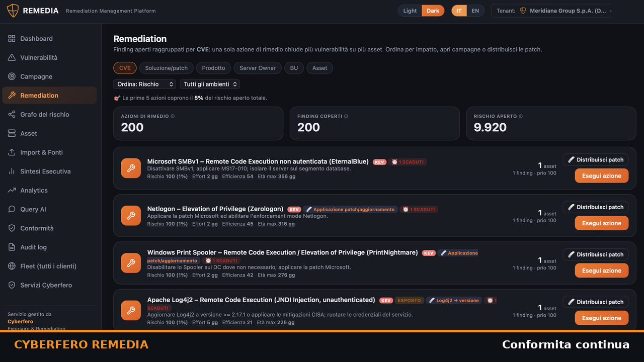Run Esegui azione for Apache Log4j2
This screenshot has width=644, height=362.
602,318
